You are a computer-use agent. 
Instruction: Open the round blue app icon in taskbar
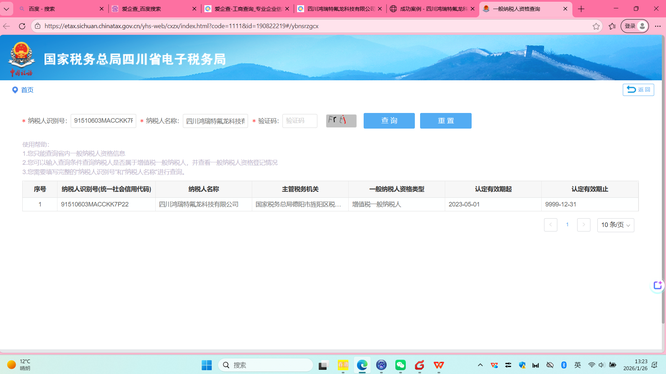point(381,365)
